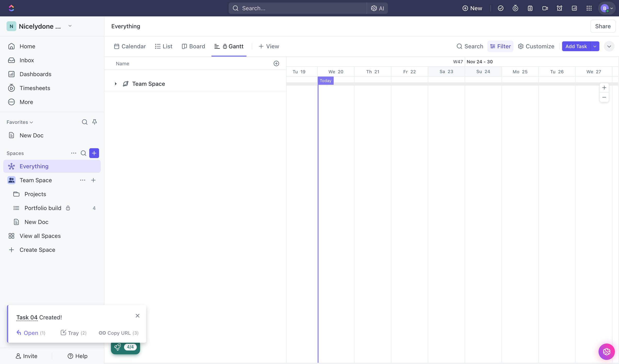Image resolution: width=619 pixels, height=364 pixels.
Task: Search spaces using the magnifier icon
Action: [x=83, y=153]
